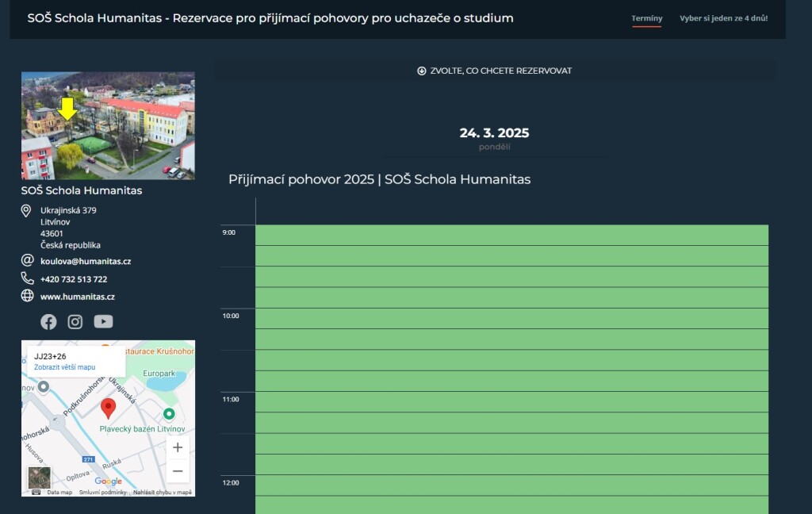
Task: Select the 11:00 green time slot
Action: tap(511, 402)
